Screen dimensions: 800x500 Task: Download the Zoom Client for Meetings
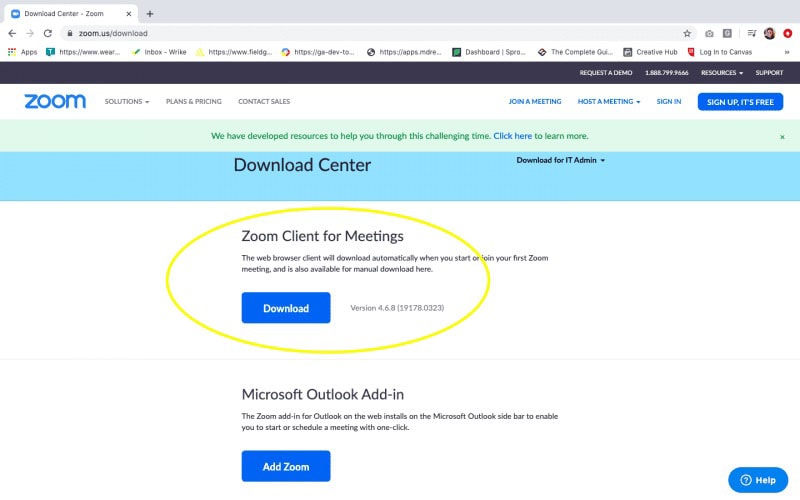286,308
